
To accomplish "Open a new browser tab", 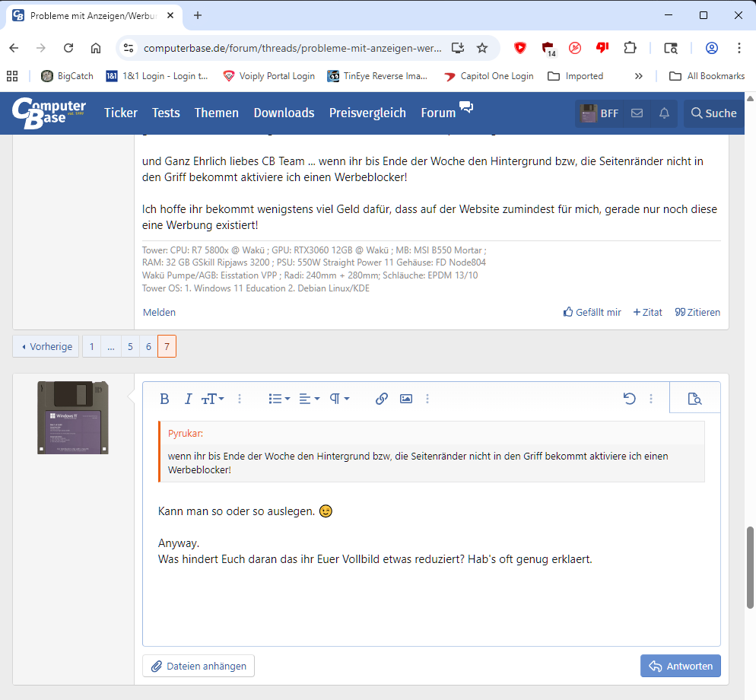I will (198, 15).
